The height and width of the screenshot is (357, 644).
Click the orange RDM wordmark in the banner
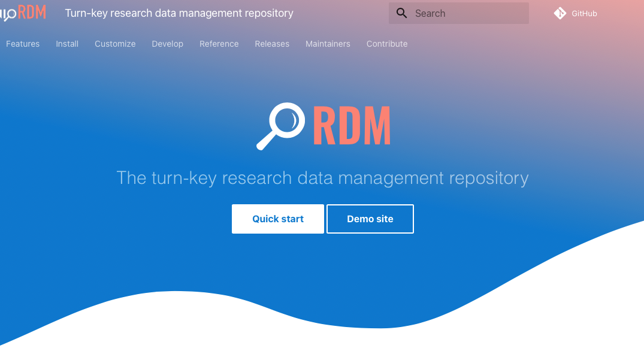(x=351, y=125)
